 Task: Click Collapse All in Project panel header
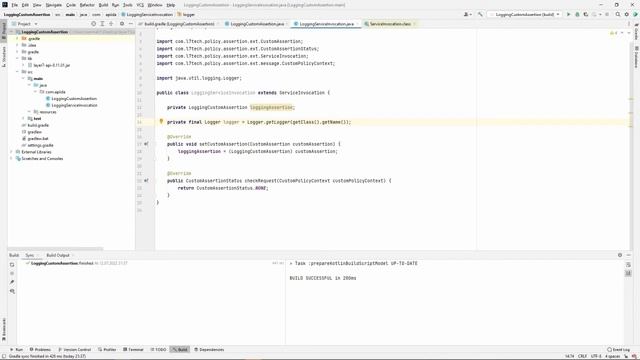[111, 24]
